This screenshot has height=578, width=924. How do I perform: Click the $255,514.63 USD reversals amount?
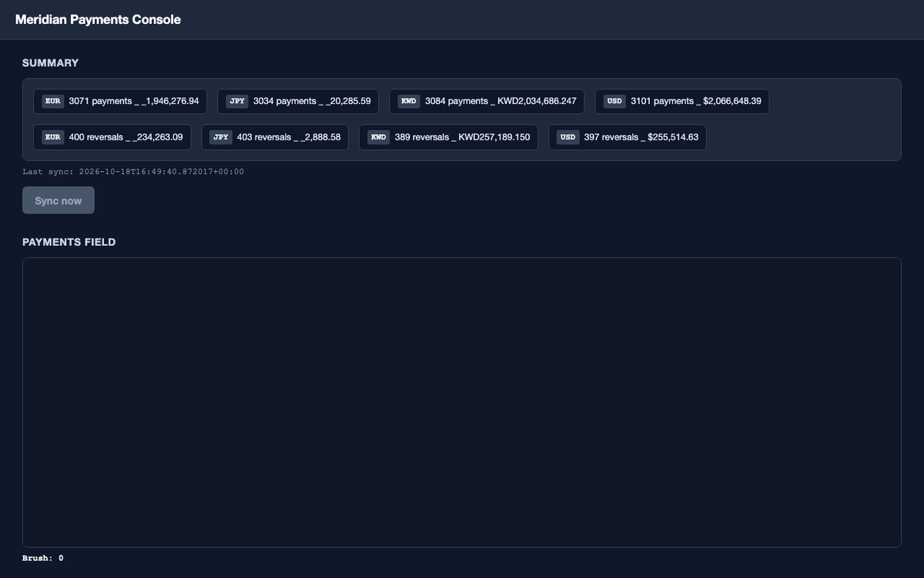pyautogui.click(x=673, y=137)
